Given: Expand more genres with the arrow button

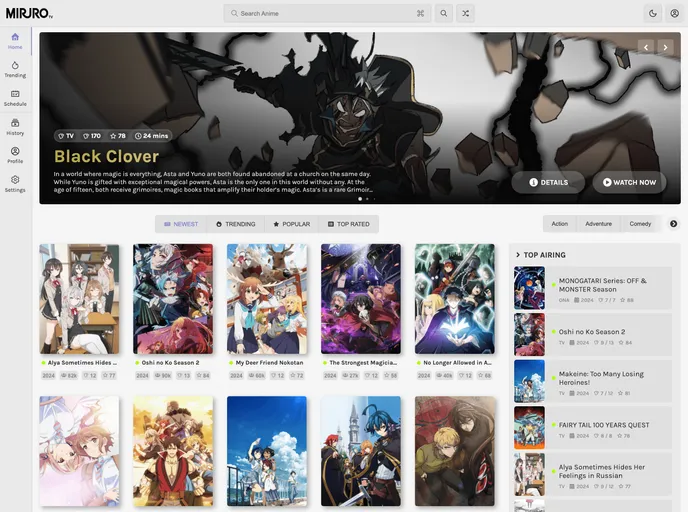Looking at the screenshot, I should click(x=673, y=224).
